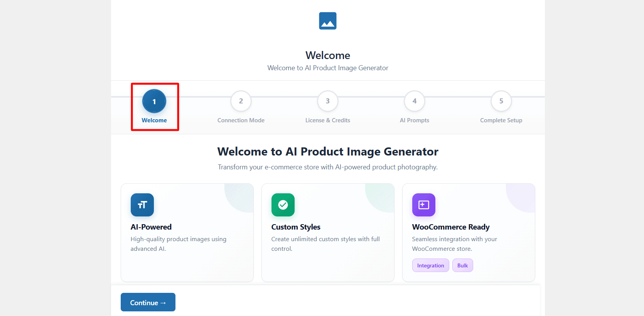644x316 pixels.
Task: Select step 5 circle in wizard
Action: (x=501, y=101)
